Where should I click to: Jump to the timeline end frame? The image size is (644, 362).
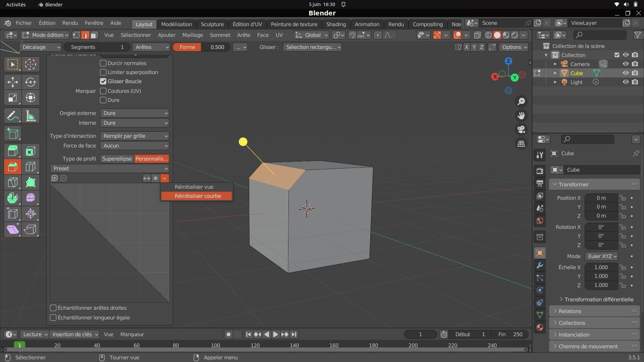coord(294,335)
